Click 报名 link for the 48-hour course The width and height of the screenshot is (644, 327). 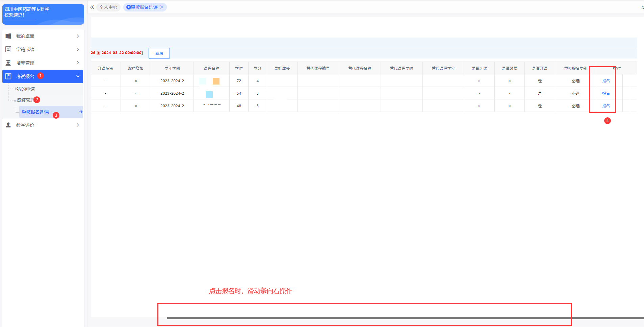(606, 106)
